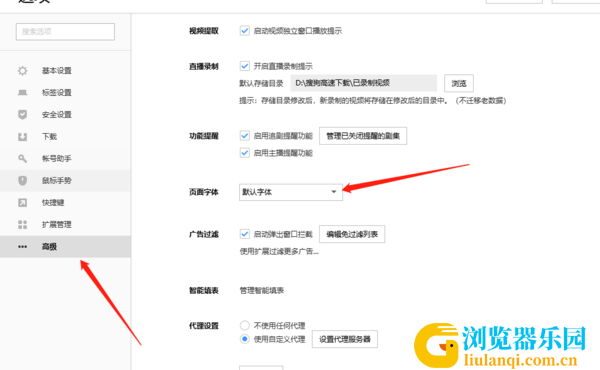Viewport: 600px width, 370px height.
Task: Select the 高级 settings section
Action: (x=65, y=246)
